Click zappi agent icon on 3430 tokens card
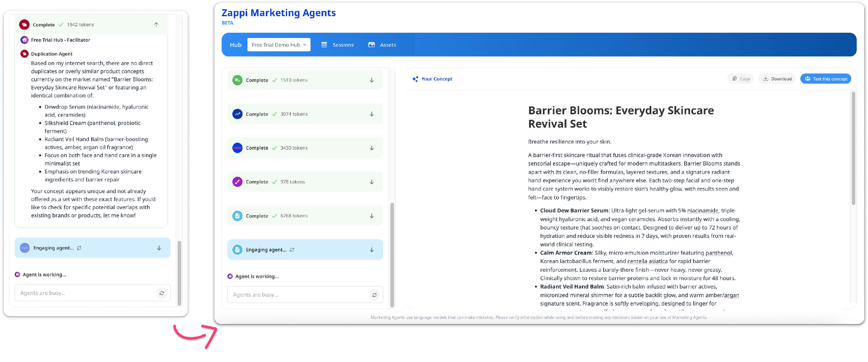868x362 pixels. (x=237, y=148)
